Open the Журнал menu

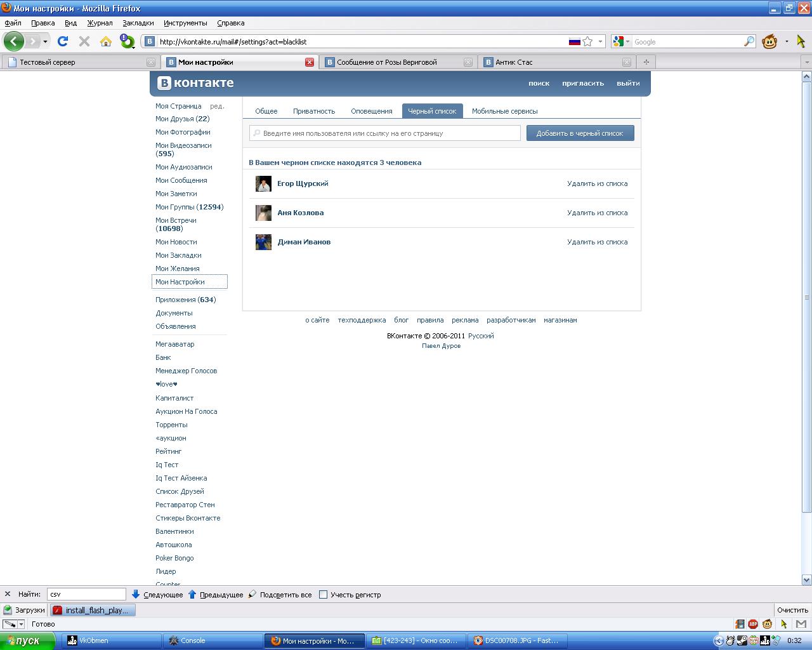(100, 23)
